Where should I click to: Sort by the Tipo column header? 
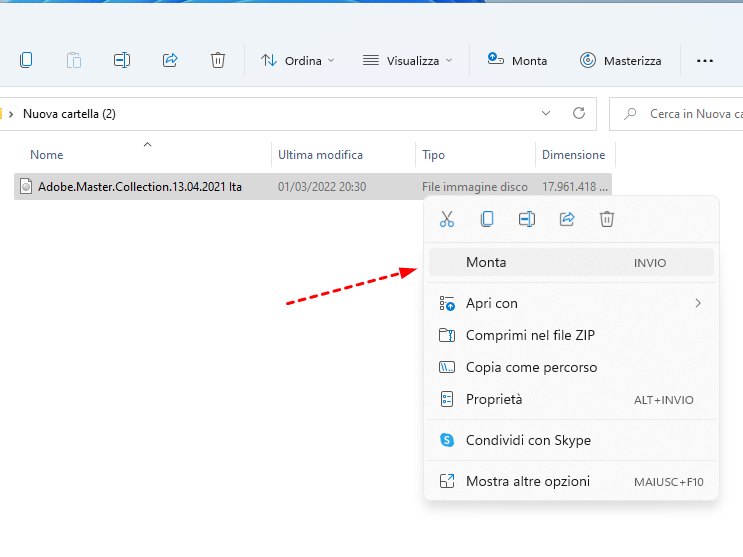point(434,155)
